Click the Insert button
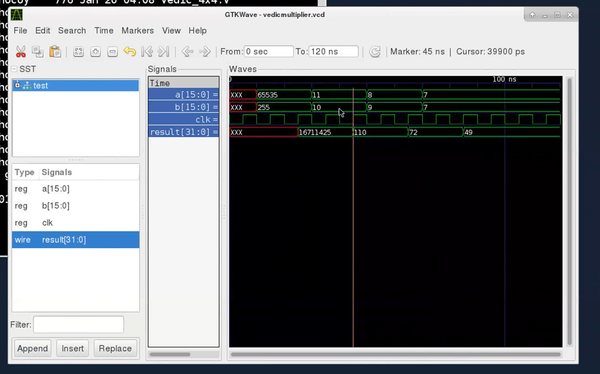The image size is (600, 374). 72,348
